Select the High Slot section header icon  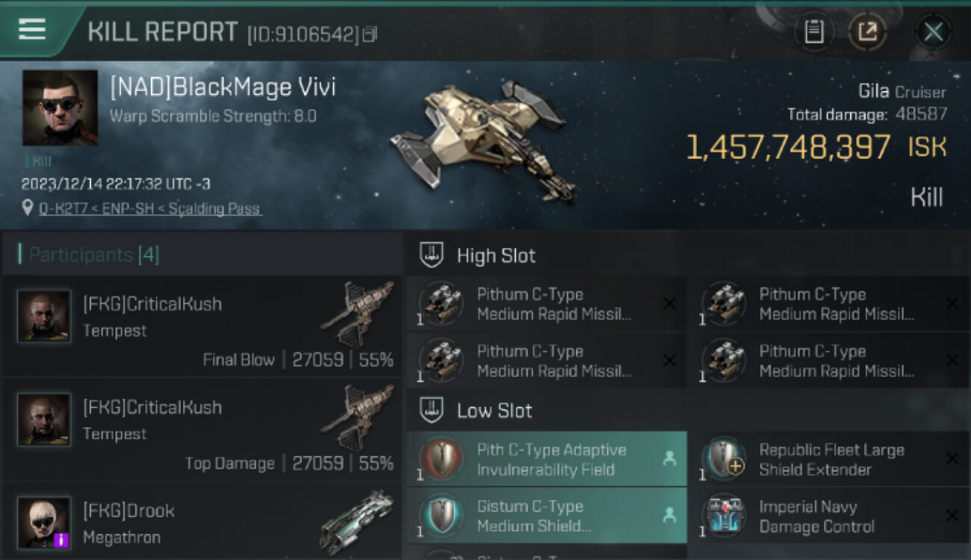tap(432, 255)
